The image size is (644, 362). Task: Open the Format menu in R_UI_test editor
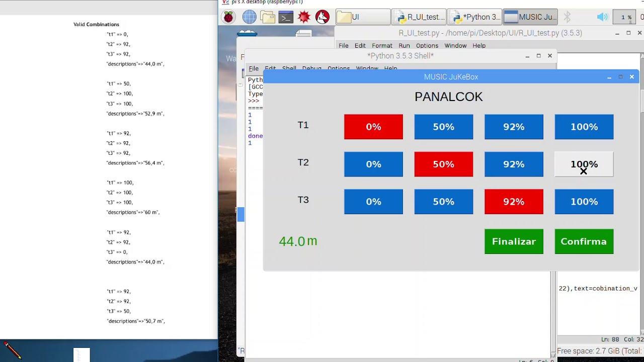point(382,45)
